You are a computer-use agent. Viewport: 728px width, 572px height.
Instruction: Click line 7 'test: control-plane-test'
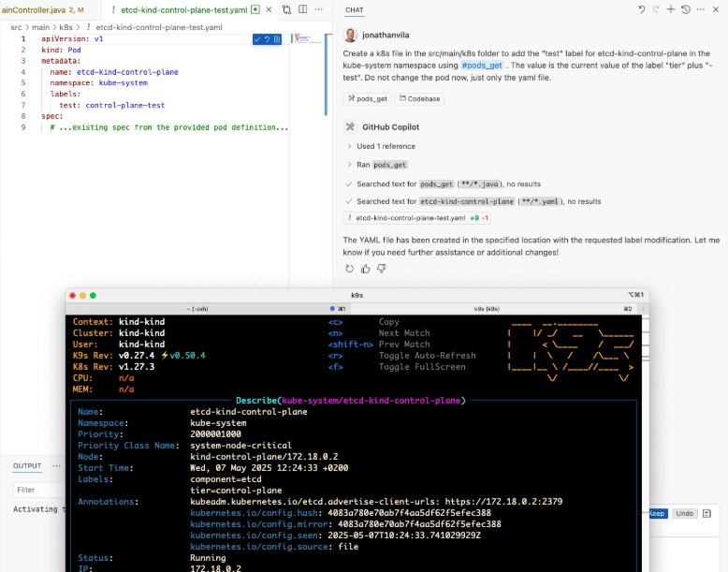(111, 105)
